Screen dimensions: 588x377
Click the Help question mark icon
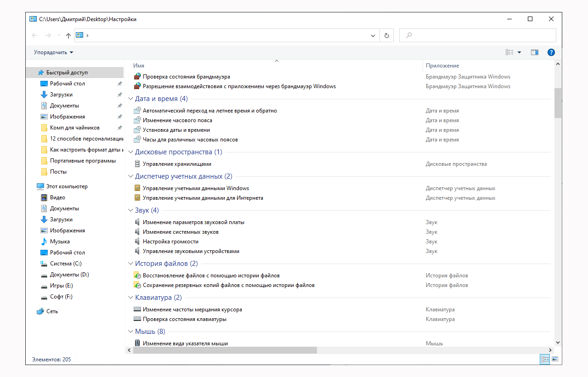(x=551, y=52)
